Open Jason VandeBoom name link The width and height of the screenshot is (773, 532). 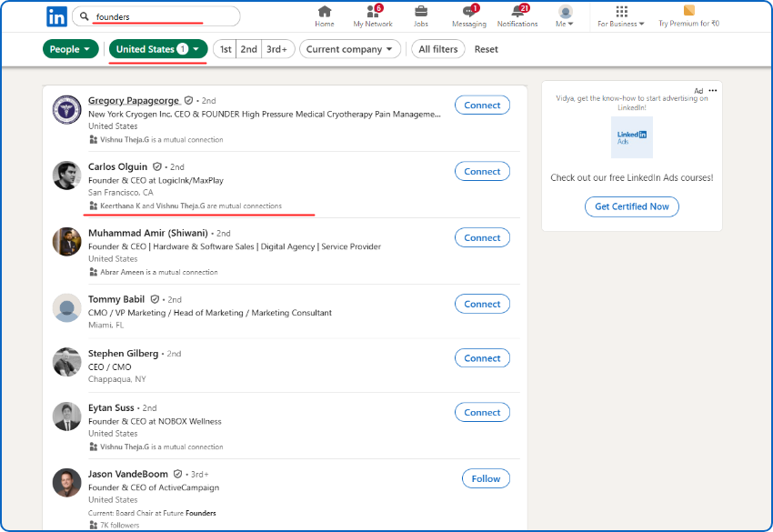(128, 474)
